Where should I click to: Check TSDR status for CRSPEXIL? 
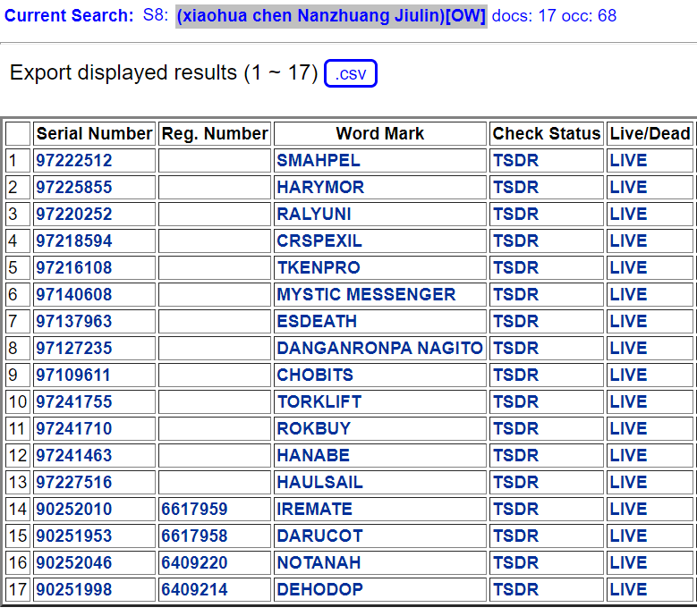[x=515, y=240]
